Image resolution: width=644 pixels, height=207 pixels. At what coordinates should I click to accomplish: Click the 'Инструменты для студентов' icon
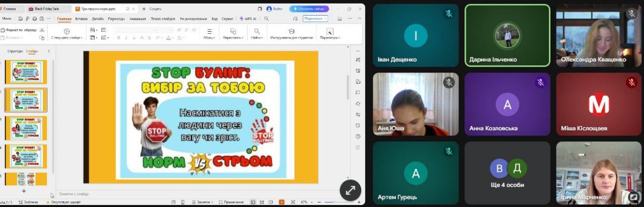point(292,31)
